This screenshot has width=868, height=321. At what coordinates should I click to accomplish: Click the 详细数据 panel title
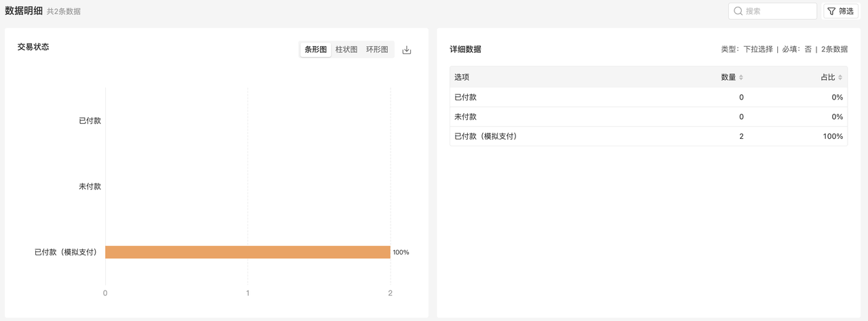466,49
